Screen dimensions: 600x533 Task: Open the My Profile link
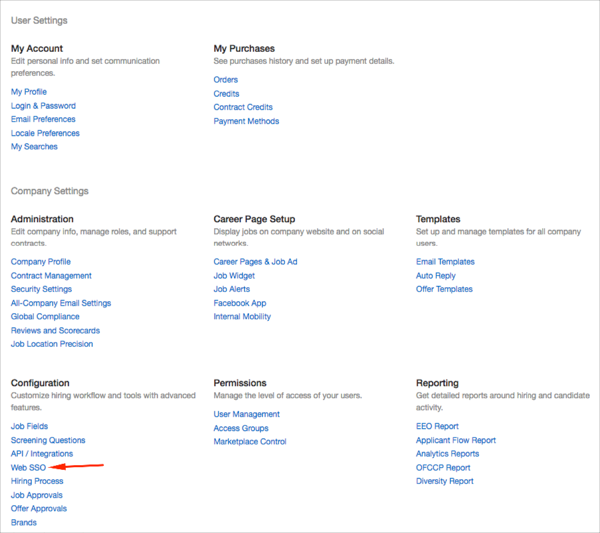click(29, 92)
